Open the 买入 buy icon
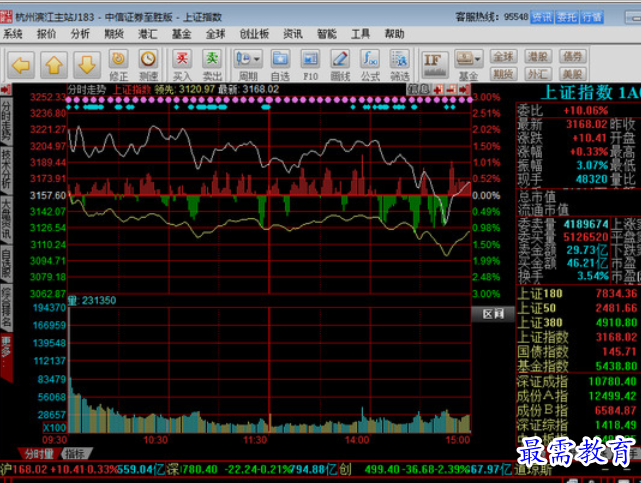 [x=182, y=65]
